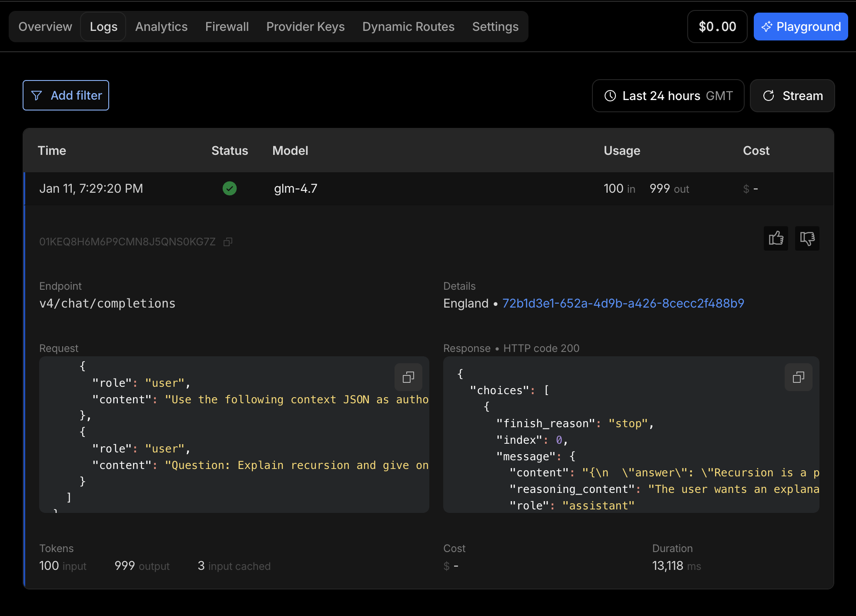
Task: Click the 999 out usage value
Action: click(669, 188)
